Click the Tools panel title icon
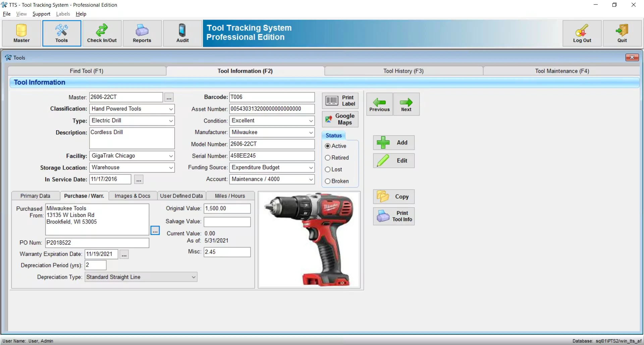This screenshot has width=644, height=345. (8, 58)
